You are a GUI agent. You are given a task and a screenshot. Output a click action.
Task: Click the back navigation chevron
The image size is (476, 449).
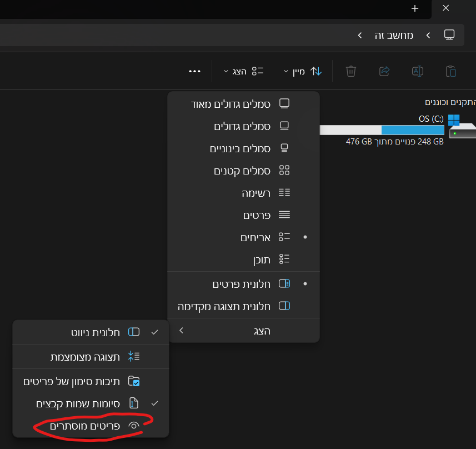tap(359, 34)
